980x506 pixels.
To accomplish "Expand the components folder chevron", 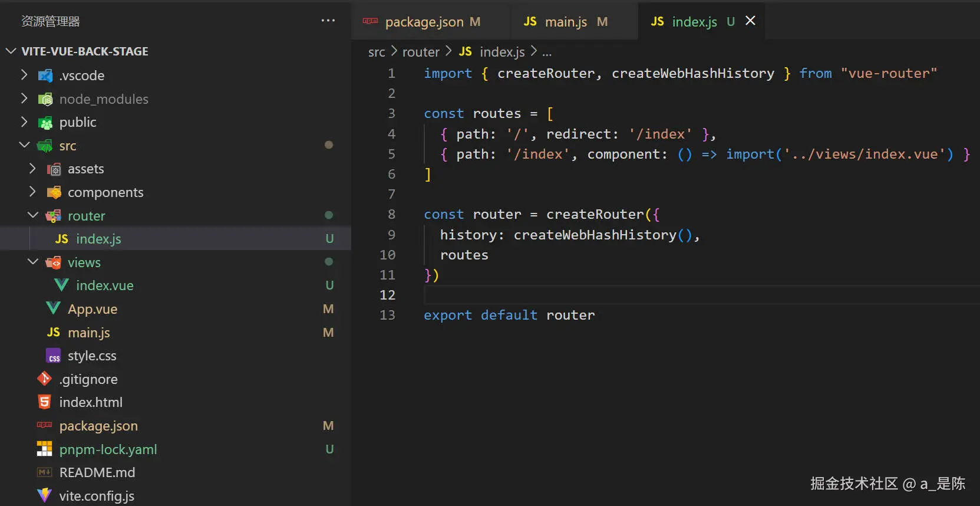I will click(x=32, y=192).
